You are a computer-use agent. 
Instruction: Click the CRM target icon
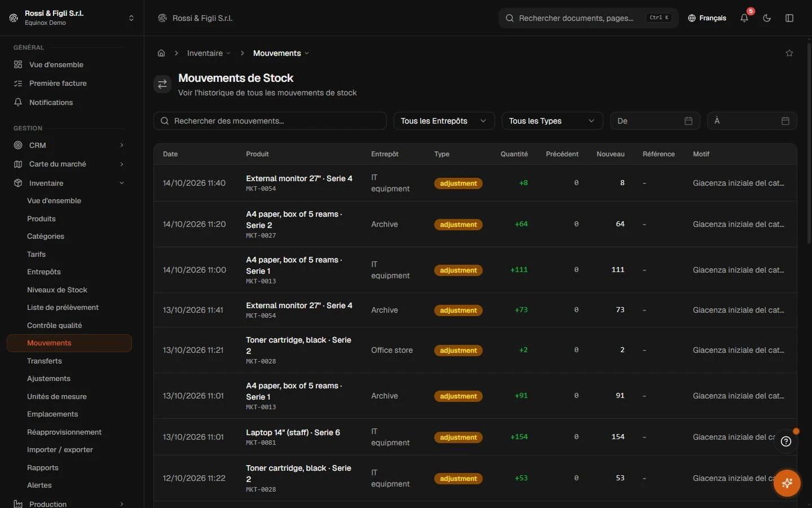tap(18, 145)
